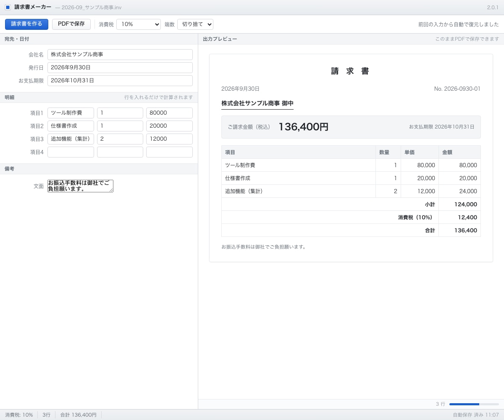This screenshot has width=504, height=420.
Task: Click invoice number No. 2026-0930-01
Action: tap(457, 89)
